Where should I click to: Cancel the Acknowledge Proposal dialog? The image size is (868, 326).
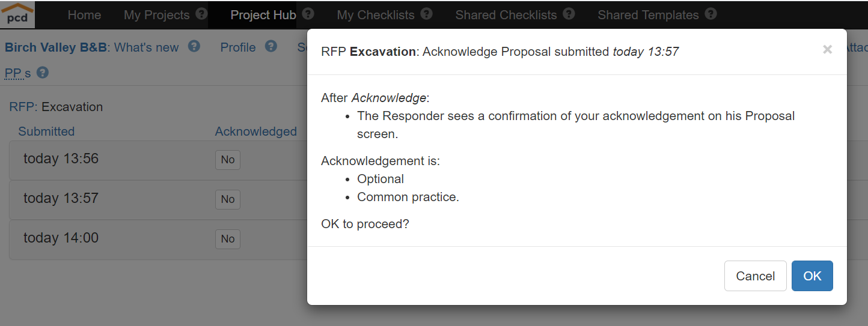pyautogui.click(x=756, y=276)
